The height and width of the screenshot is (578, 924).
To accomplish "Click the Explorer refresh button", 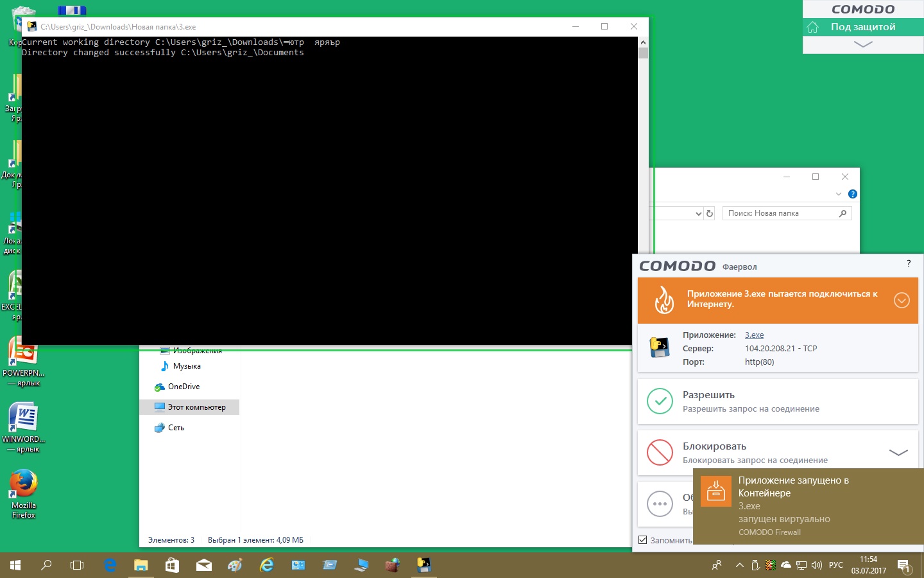I will click(x=710, y=213).
